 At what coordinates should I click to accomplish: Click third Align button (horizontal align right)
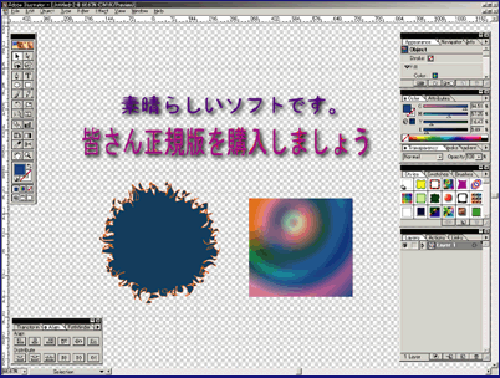click(x=49, y=341)
